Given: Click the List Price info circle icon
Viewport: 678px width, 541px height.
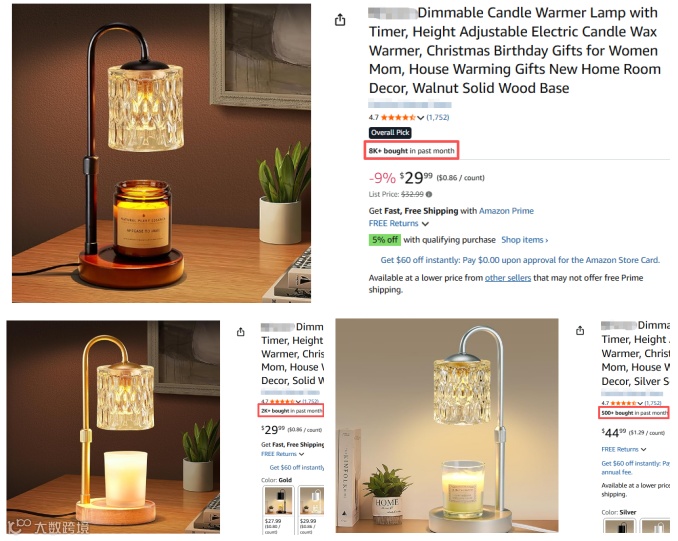Looking at the screenshot, I should tap(429, 194).
